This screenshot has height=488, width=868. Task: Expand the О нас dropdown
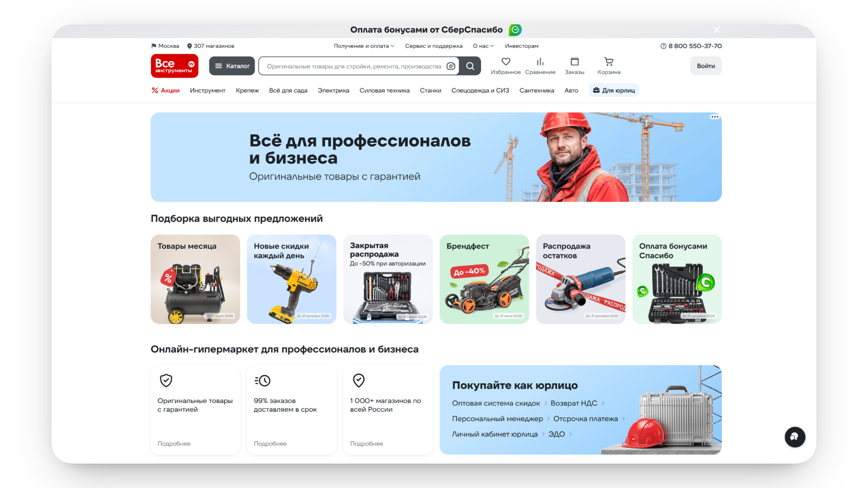(483, 46)
